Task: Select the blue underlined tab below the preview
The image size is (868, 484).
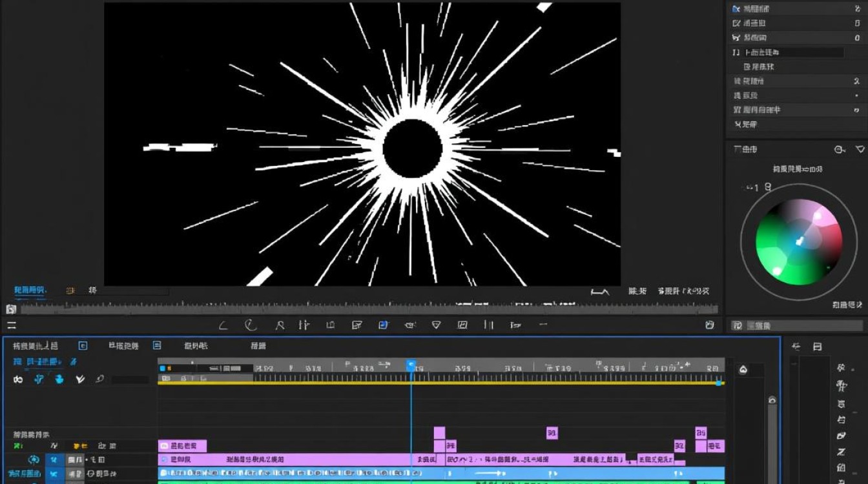Action: pos(30,290)
